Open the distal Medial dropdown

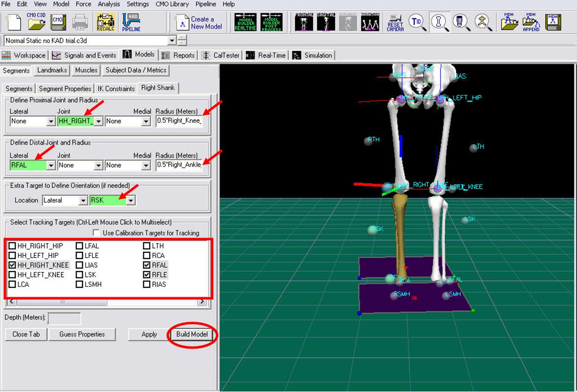pyautogui.click(x=146, y=165)
